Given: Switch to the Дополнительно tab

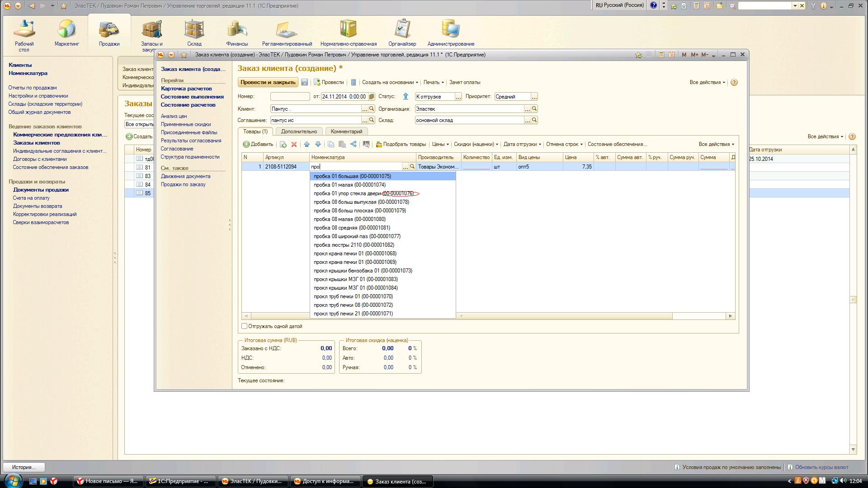Looking at the screenshot, I should pos(299,131).
